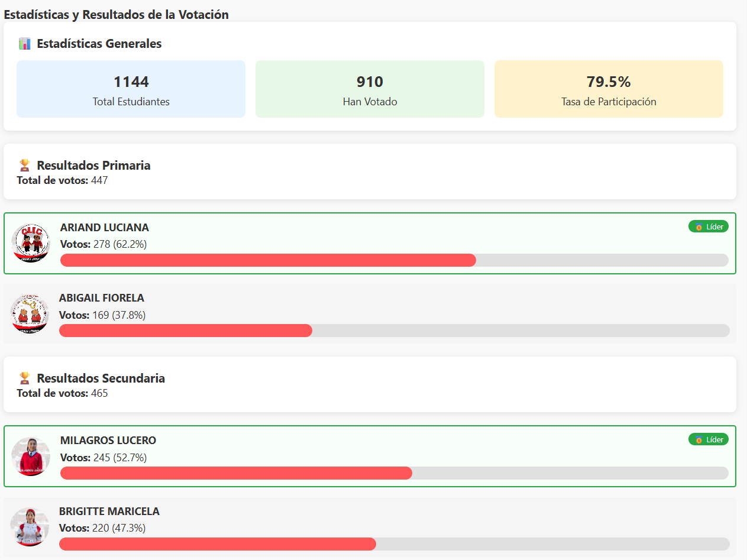Click the ARIAND LUCIANA candidate name
Viewport: 747px width, 560px height.
coord(105,228)
